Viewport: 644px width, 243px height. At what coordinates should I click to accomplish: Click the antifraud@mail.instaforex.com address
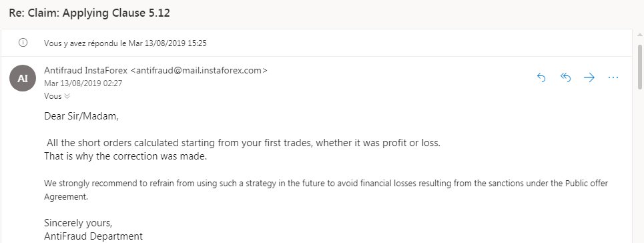199,70
